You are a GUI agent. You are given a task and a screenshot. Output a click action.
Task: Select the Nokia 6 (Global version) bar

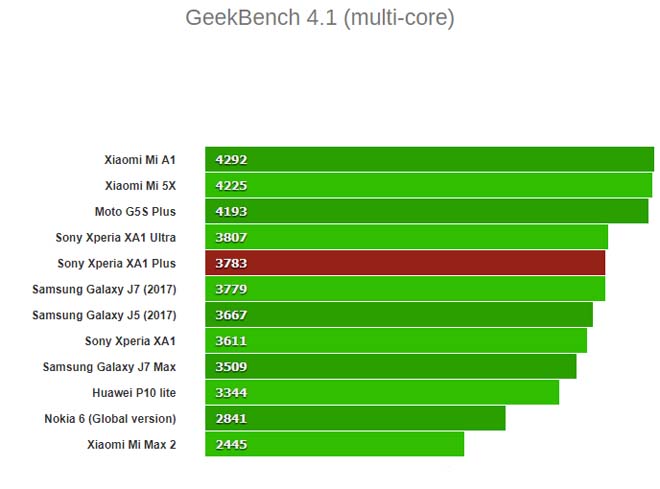pos(355,419)
